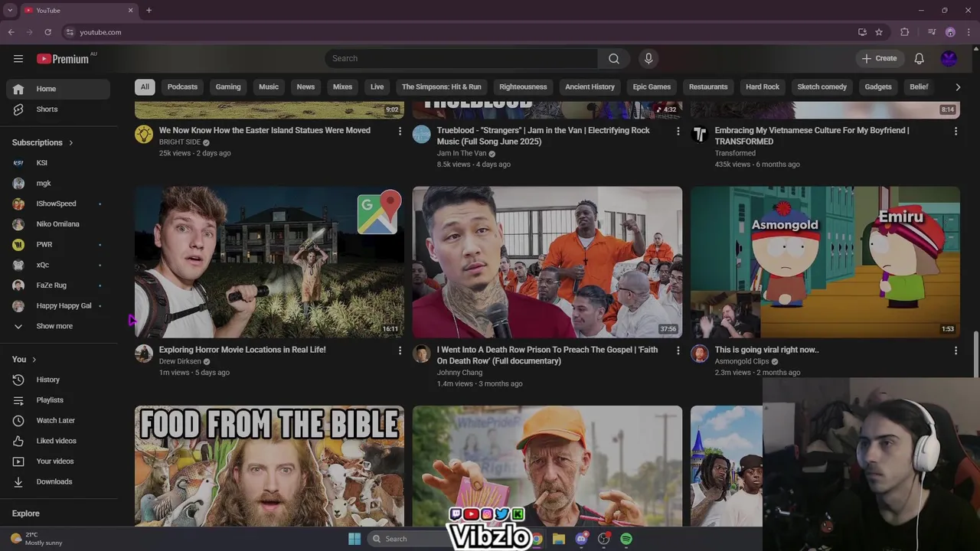Screen dimensions: 980x551
Task: Select the Podcasts filter chip
Action: tap(182, 87)
